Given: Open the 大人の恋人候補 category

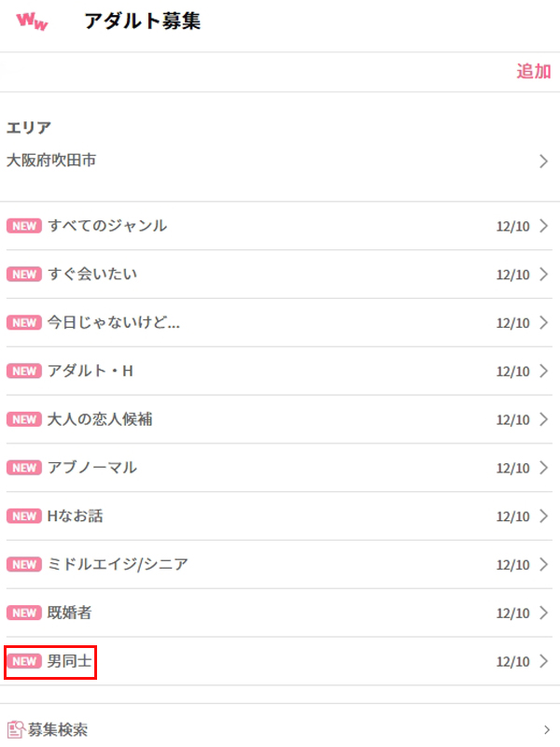Looking at the screenshot, I should click(100, 419).
